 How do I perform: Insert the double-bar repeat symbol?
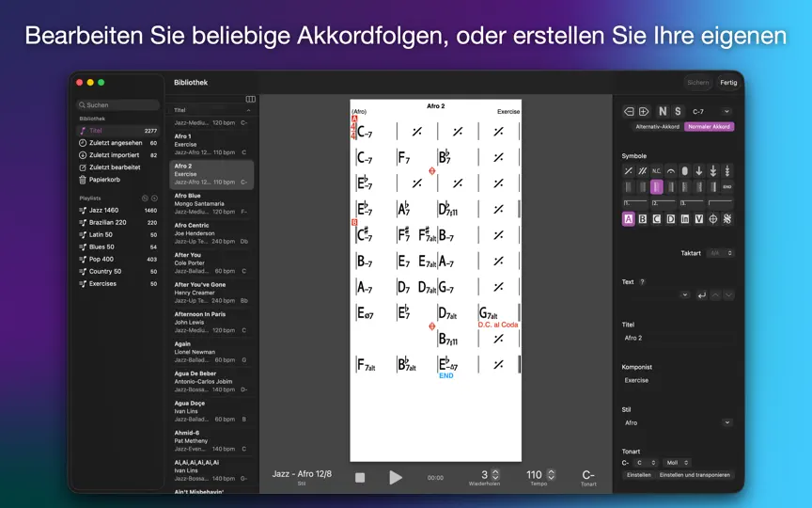(642, 171)
